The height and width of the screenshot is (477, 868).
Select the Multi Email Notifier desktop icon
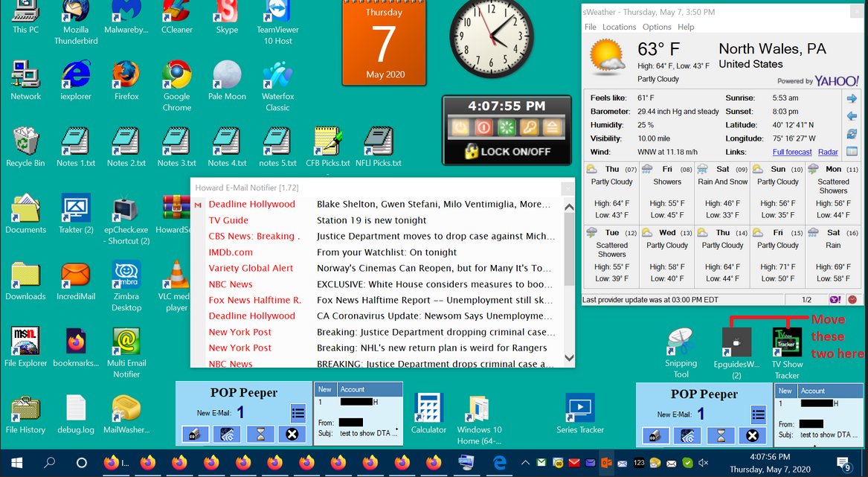[x=126, y=342]
